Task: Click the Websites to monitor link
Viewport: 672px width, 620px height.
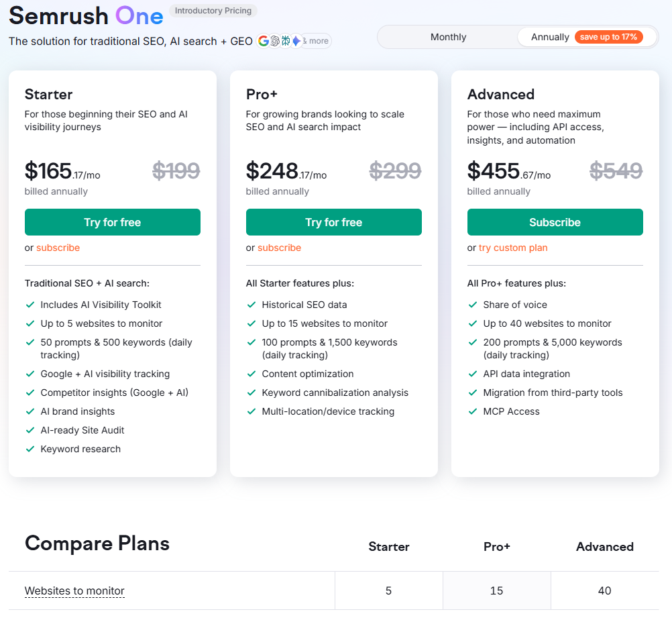Action: [74, 590]
